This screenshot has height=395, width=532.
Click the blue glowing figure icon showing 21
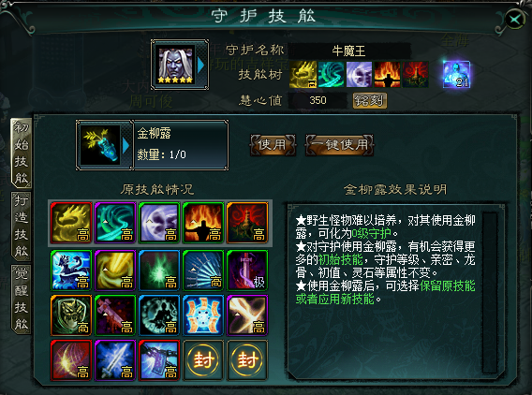coord(456,74)
